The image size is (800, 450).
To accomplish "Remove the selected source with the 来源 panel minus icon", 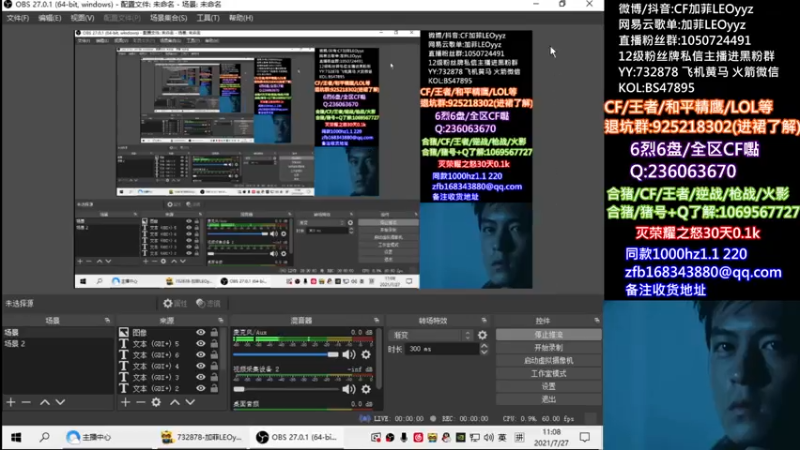I will click(x=141, y=402).
